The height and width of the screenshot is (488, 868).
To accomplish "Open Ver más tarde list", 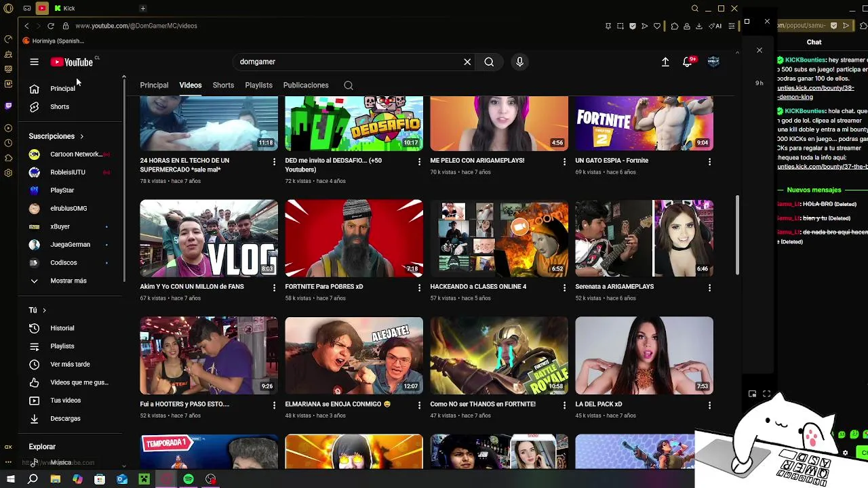I will point(70,364).
